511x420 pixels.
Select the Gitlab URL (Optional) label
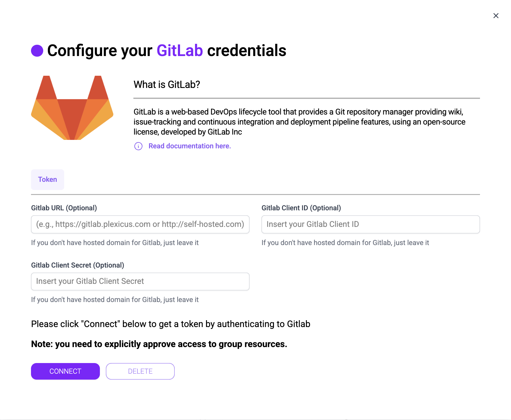click(x=64, y=207)
